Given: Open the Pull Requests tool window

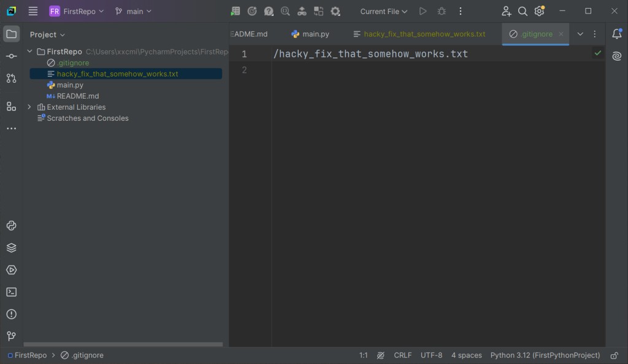Looking at the screenshot, I should pos(11,78).
